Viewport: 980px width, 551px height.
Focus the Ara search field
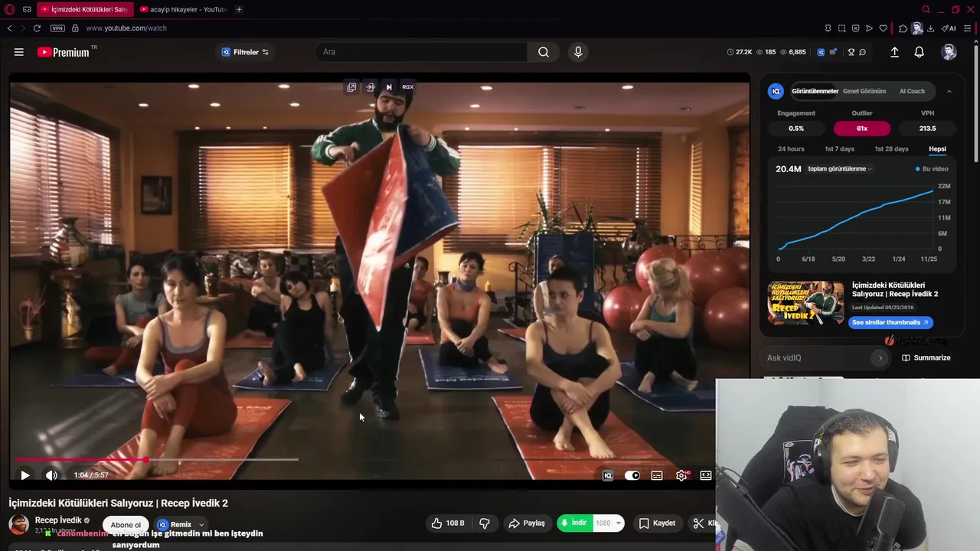coord(421,52)
